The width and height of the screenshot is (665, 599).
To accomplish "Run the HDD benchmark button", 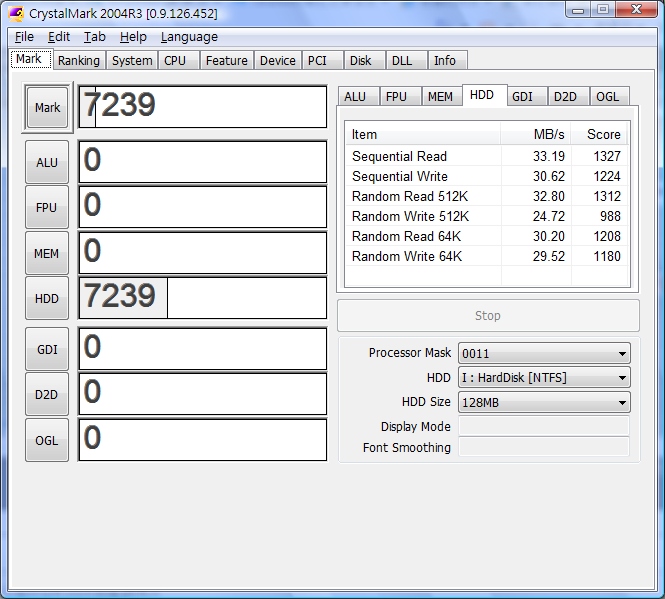I will coord(47,298).
